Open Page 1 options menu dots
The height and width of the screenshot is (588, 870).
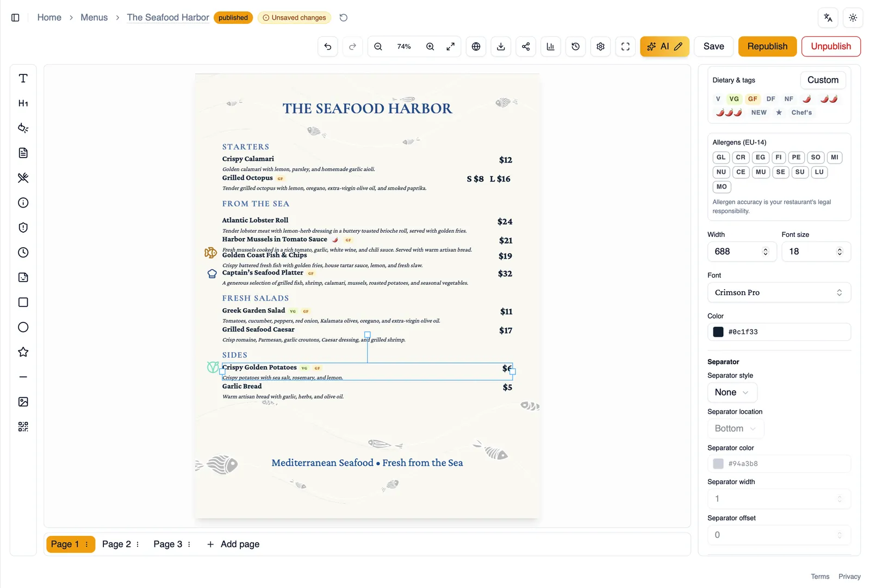(x=86, y=544)
